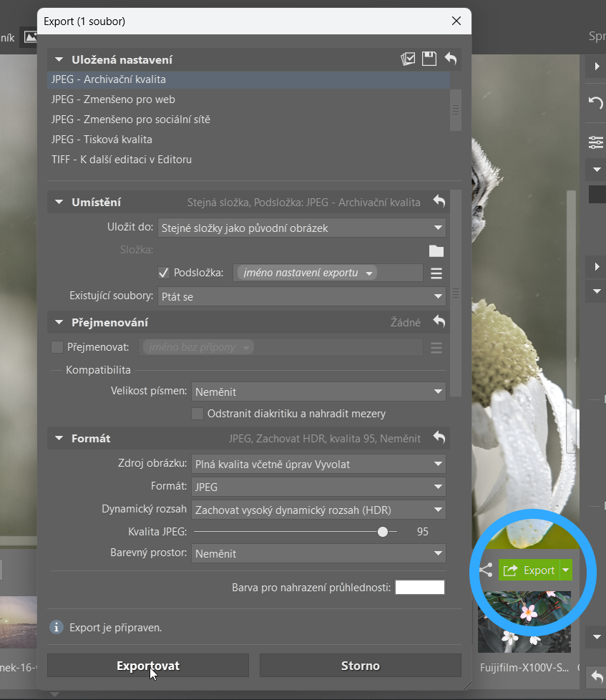This screenshot has height=700, width=606.
Task: Reset the Uložená nastavení section with undo arrow
Action: (x=450, y=59)
